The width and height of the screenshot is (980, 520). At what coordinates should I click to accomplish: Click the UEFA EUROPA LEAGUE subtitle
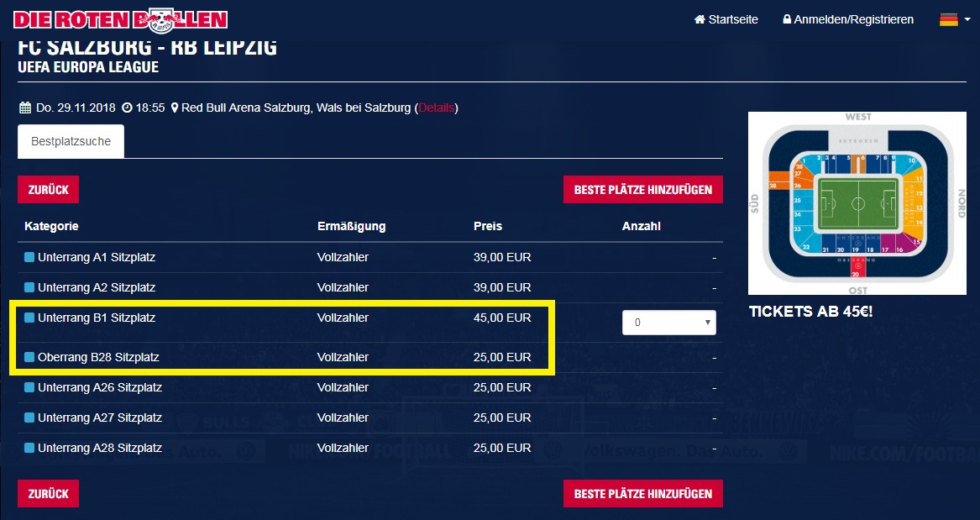click(88, 67)
